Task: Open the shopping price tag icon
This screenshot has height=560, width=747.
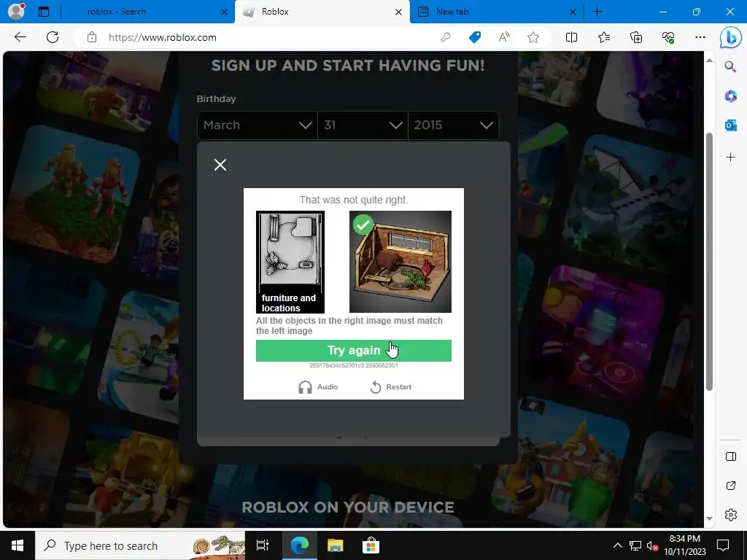Action: pos(475,37)
